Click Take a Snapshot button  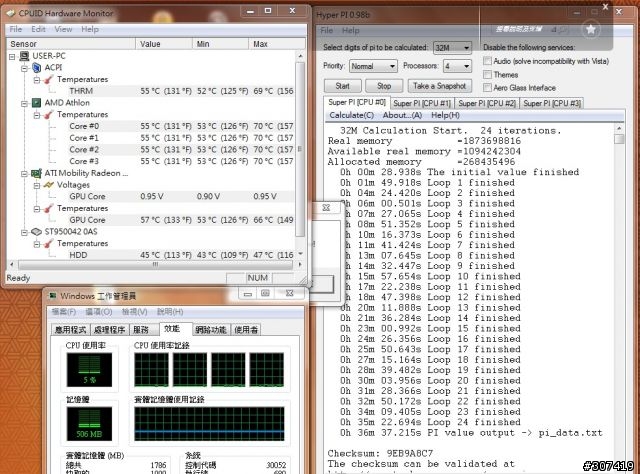(x=440, y=86)
